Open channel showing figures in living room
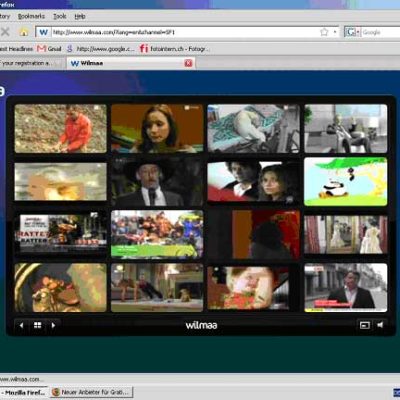Image resolution: width=400 pixels, height=400 pixels. 157,288
